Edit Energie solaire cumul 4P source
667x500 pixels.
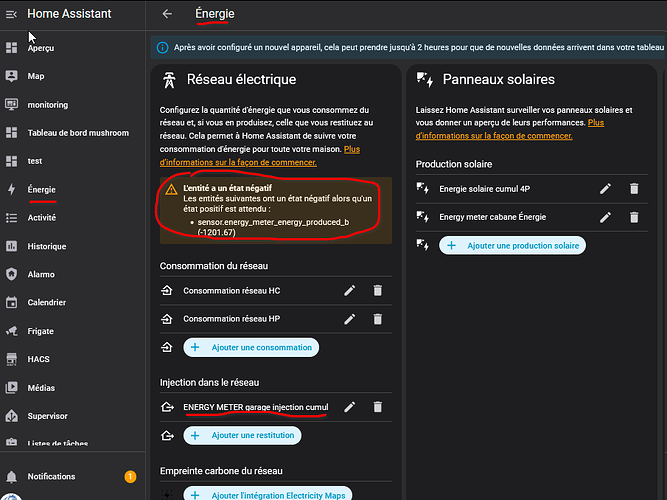point(605,188)
